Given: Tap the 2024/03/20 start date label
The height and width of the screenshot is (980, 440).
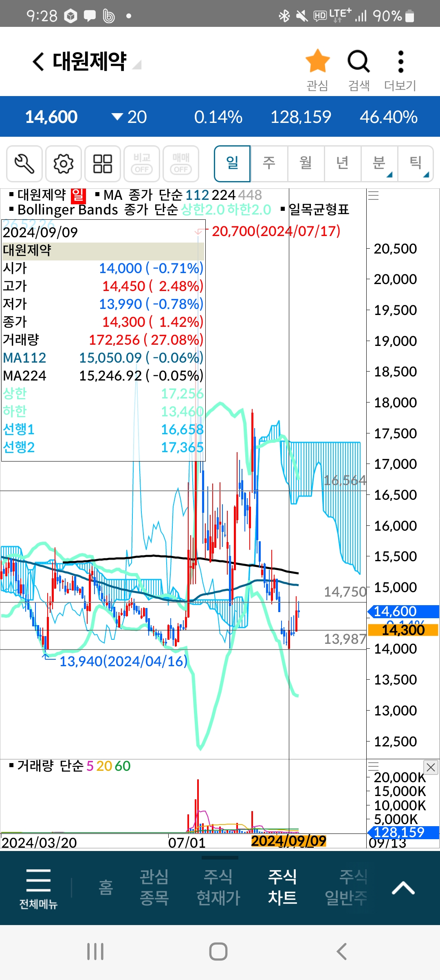Looking at the screenshot, I should coord(39,842).
